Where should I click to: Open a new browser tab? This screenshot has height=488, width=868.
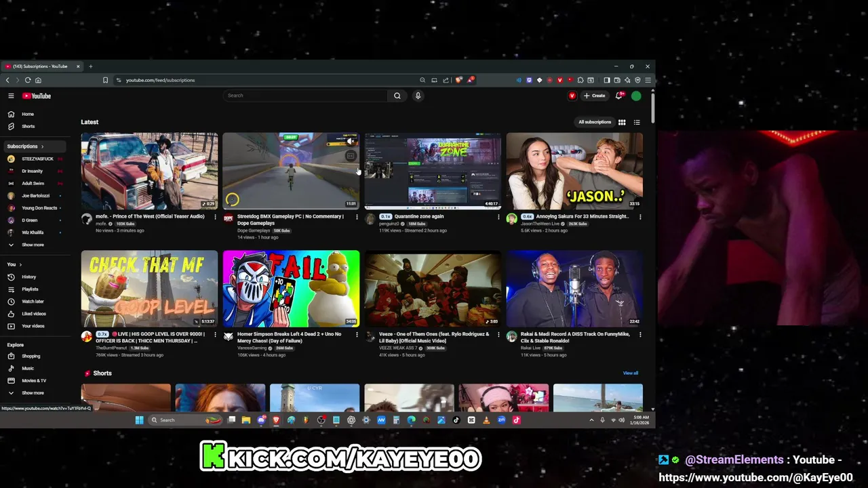[x=90, y=66]
